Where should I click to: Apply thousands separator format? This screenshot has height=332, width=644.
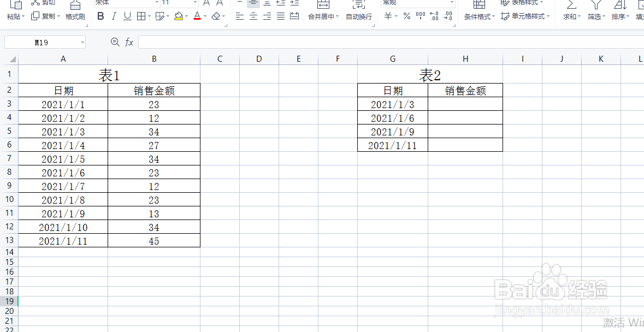(421, 16)
